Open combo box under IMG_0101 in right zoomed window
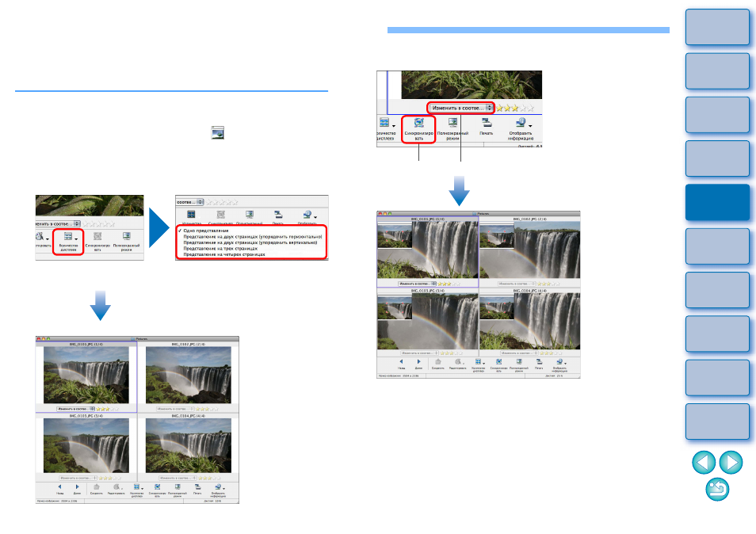 click(417, 284)
